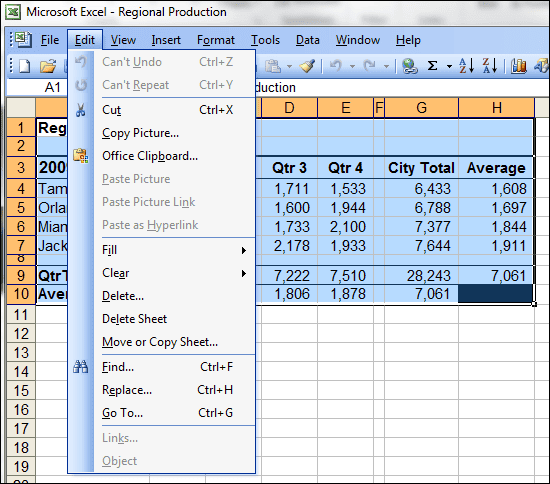Select row 4 header
Viewport: 550px width, 484px height.
(x=21, y=189)
